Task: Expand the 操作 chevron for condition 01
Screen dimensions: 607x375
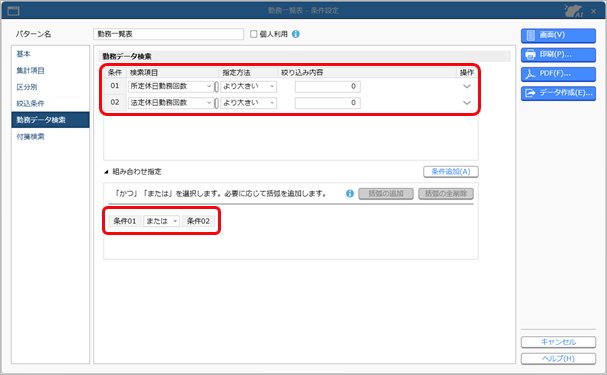Action: click(x=467, y=86)
